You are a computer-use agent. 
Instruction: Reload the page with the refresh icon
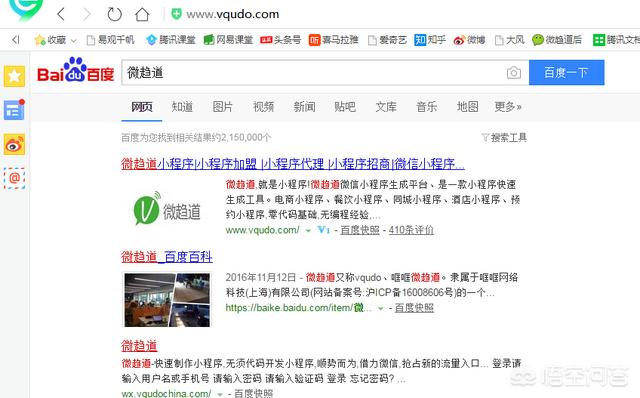pyautogui.click(x=114, y=14)
